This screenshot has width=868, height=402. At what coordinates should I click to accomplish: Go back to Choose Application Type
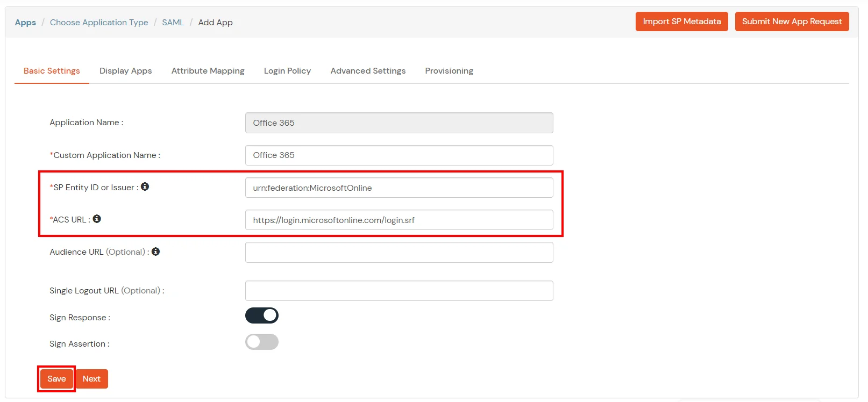(x=99, y=23)
